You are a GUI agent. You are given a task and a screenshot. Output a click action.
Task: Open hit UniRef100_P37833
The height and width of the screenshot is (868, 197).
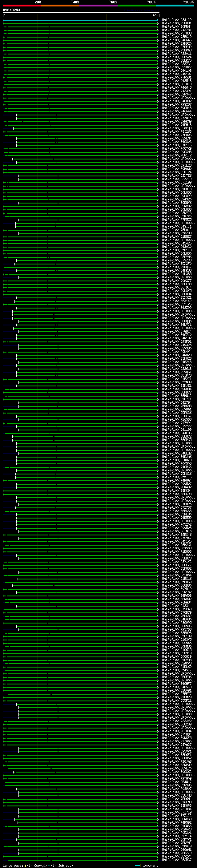[176, 33]
